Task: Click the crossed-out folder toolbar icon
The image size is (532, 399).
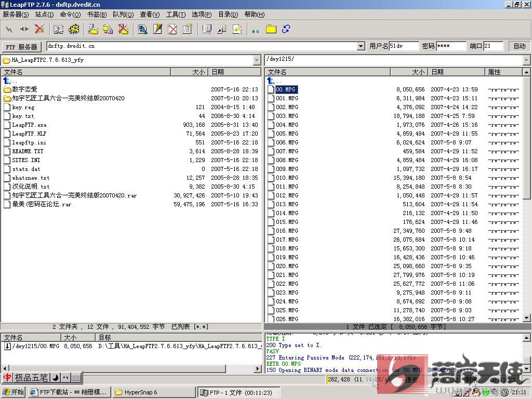Action: (x=123, y=30)
